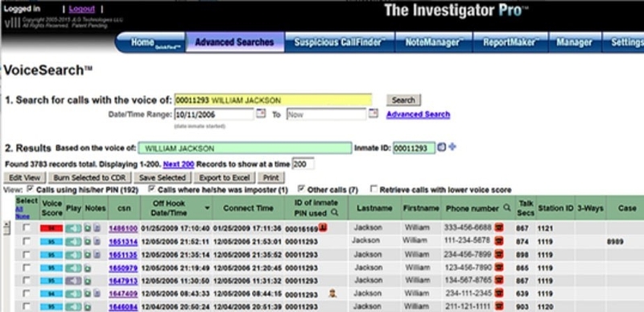
Task: Open the NoteManager tab
Action: [x=434, y=42]
